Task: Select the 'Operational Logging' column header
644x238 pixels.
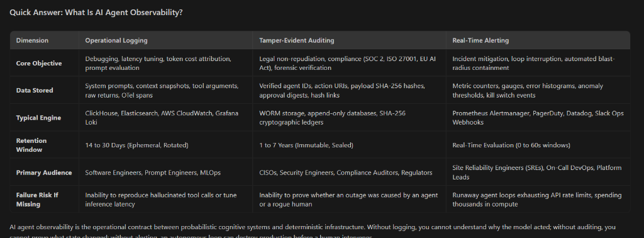Action: 165,40
